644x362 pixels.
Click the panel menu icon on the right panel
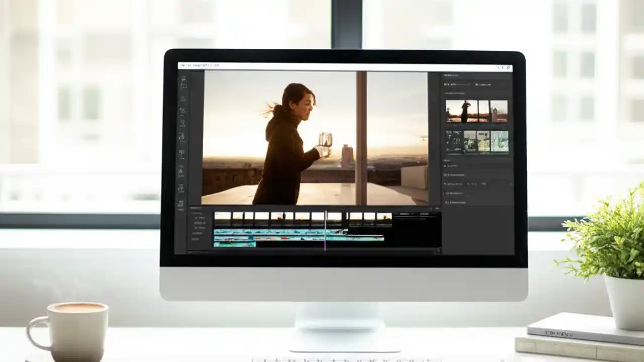tap(508, 75)
